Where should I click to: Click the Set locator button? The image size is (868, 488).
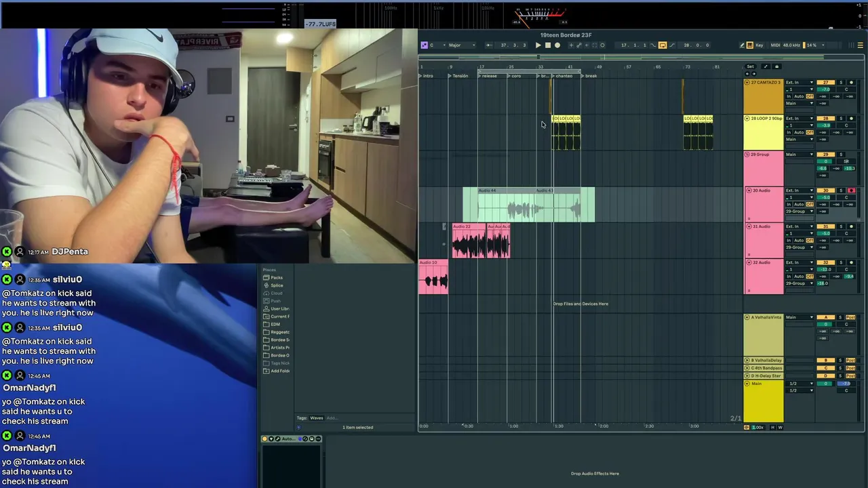(751, 66)
